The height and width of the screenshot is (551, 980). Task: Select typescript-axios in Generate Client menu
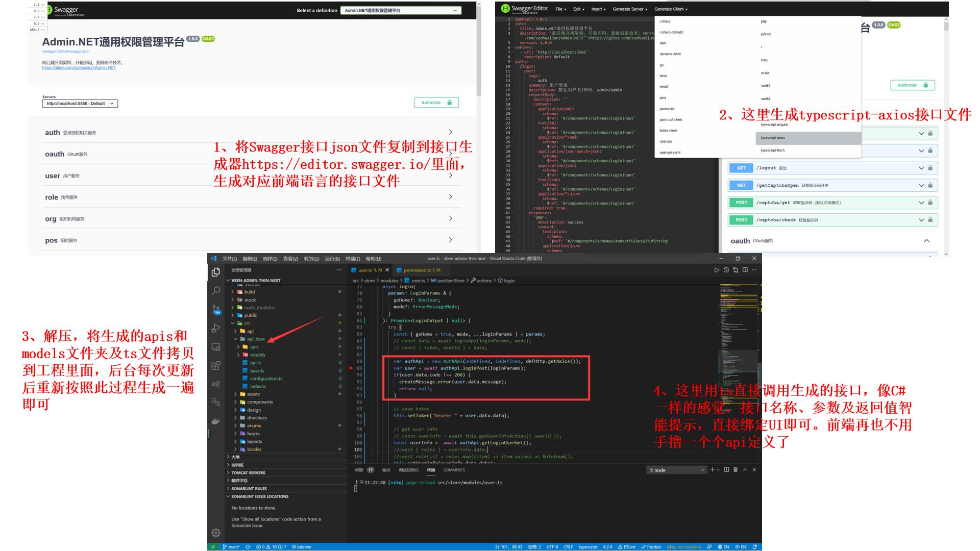click(773, 138)
